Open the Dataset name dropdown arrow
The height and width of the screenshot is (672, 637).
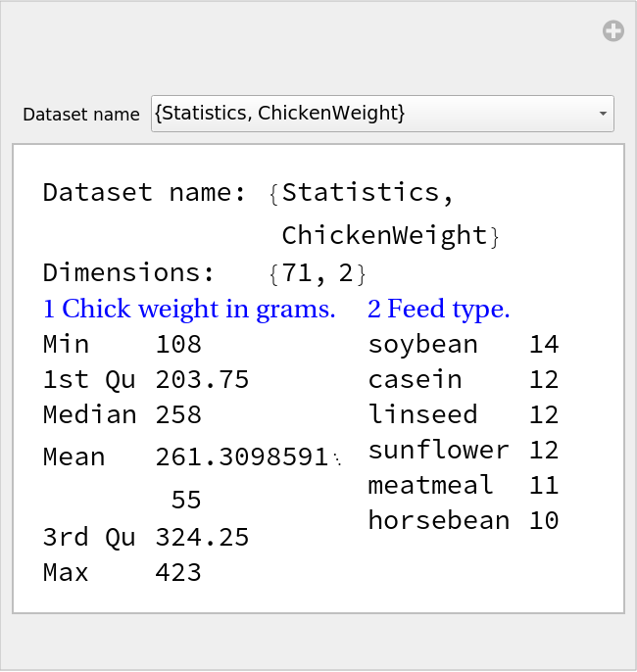(x=602, y=114)
